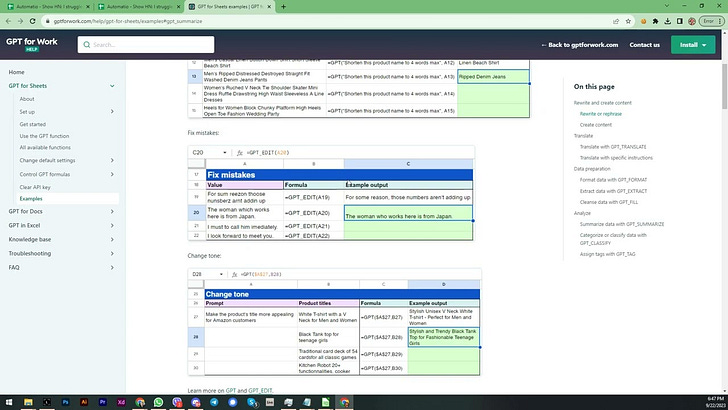This screenshot has height=410, width=728.
Task: Open the browser Downloads icon
Action: pyautogui.click(x=668, y=21)
